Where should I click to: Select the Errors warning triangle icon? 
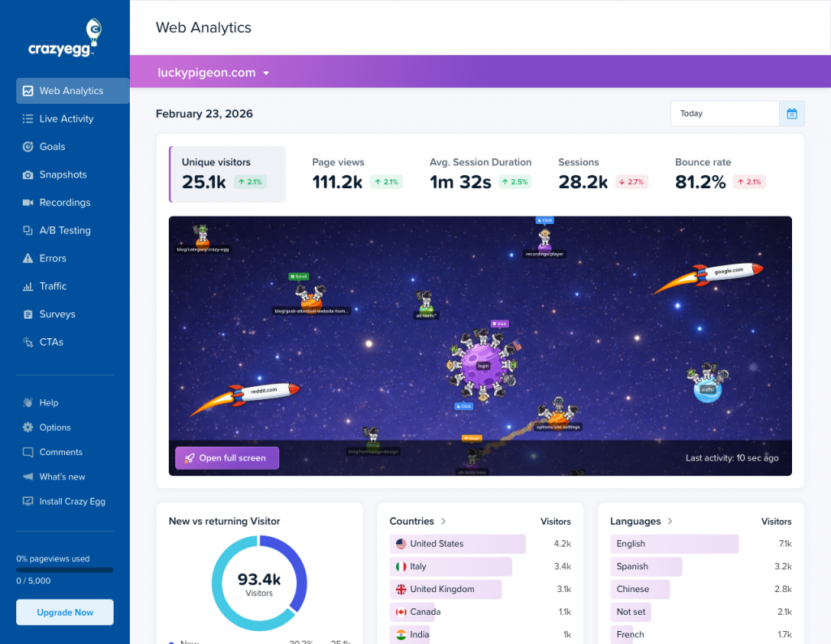click(28, 259)
